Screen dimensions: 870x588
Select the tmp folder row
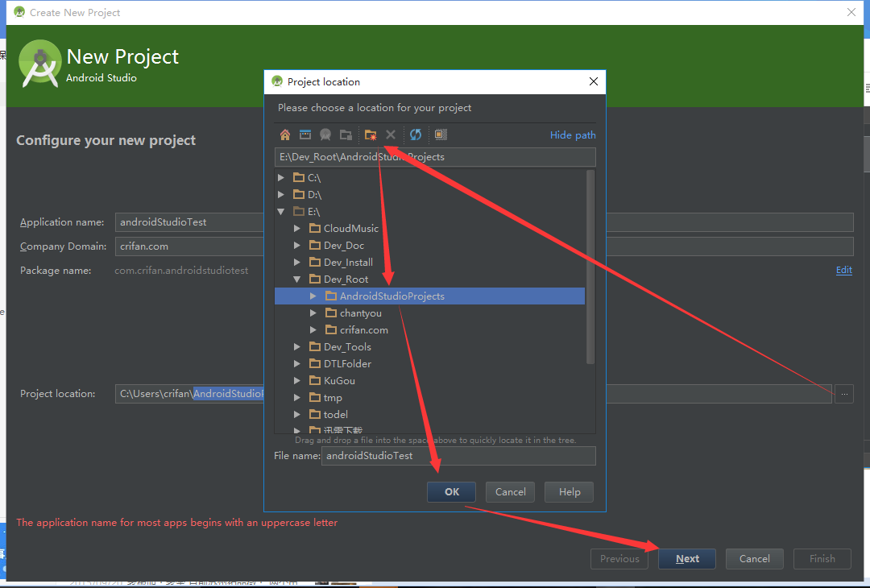430,398
